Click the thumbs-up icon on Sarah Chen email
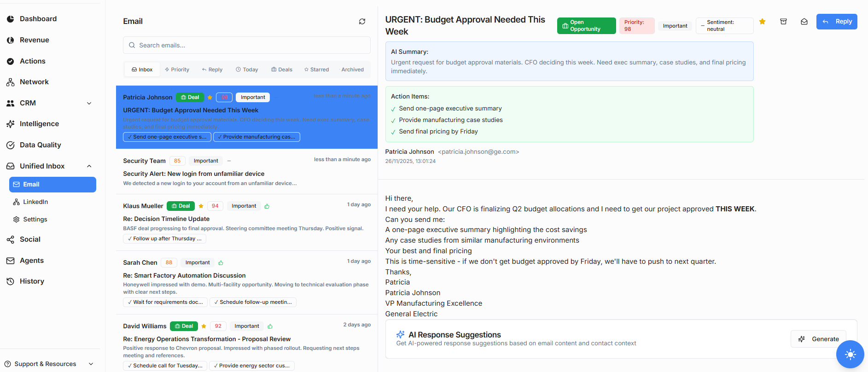Image resolution: width=868 pixels, height=372 pixels. (221, 263)
